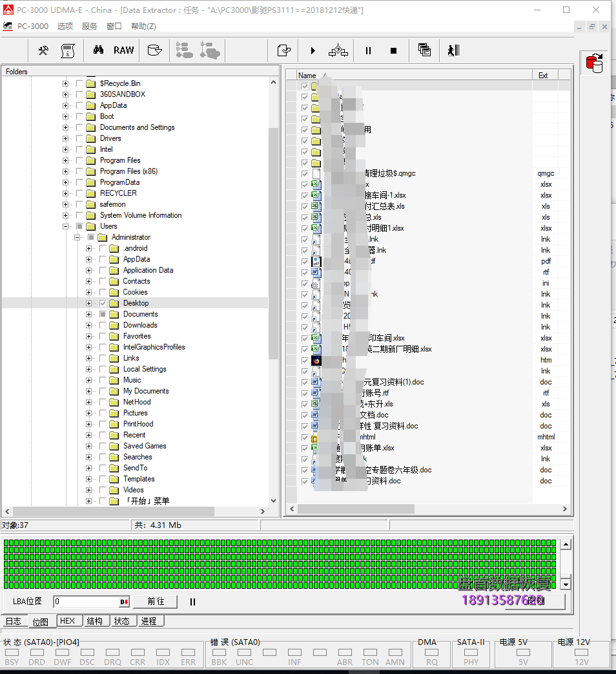Expand the Desktop folder node
The width and height of the screenshot is (616, 674).
pos(88,303)
